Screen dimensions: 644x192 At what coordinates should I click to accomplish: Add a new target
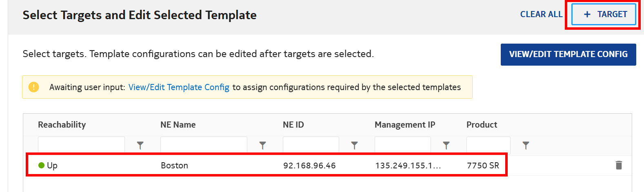(604, 15)
